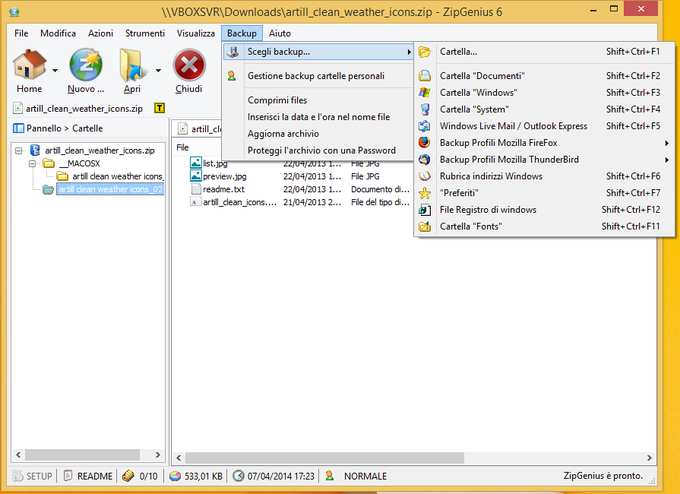Image resolution: width=680 pixels, height=494 pixels.
Task: Click the NORMALE user mode icon
Action: [x=330, y=476]
